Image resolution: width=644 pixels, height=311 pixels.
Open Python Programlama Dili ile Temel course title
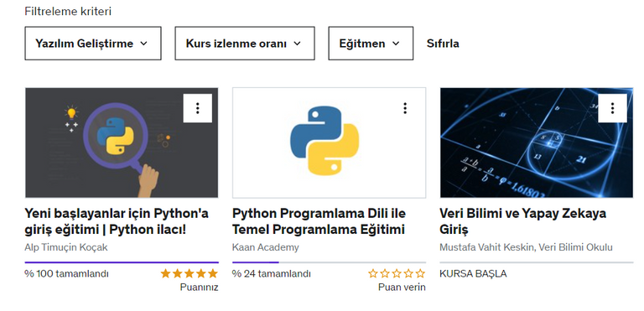click(x=319, y=221)
